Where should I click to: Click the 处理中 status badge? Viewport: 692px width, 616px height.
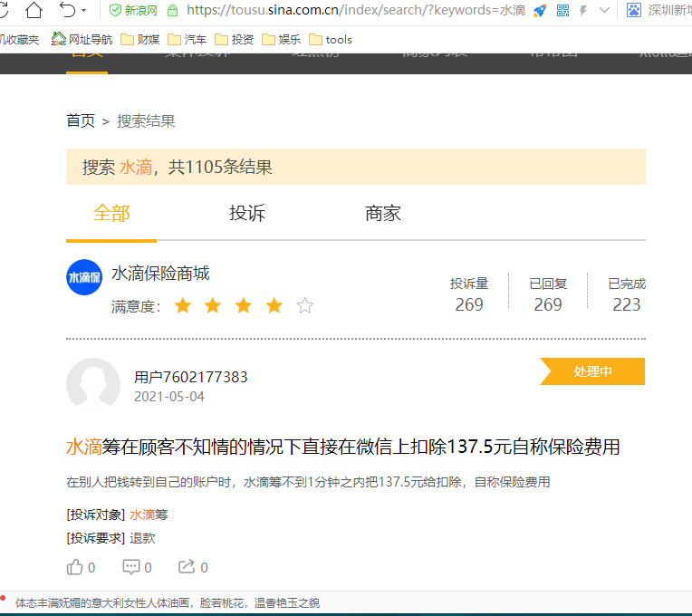tap(592, 371)
